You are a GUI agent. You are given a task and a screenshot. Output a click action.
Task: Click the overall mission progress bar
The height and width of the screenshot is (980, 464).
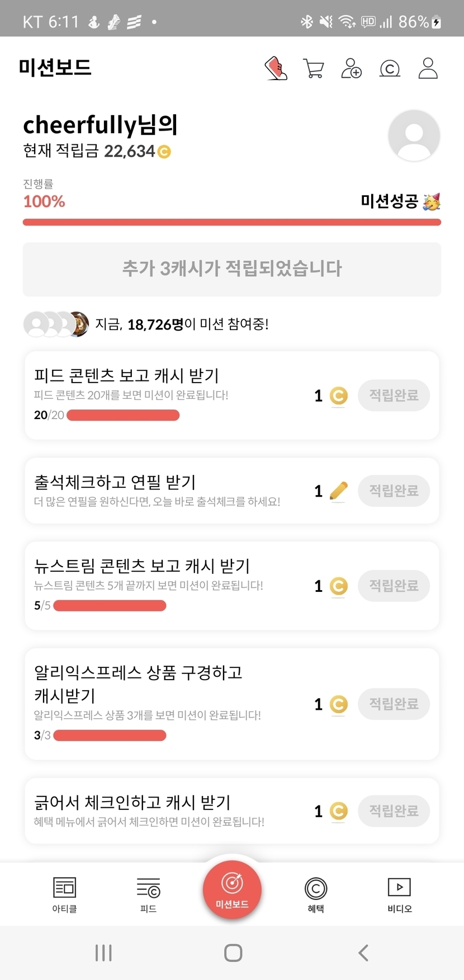[232, 222]
